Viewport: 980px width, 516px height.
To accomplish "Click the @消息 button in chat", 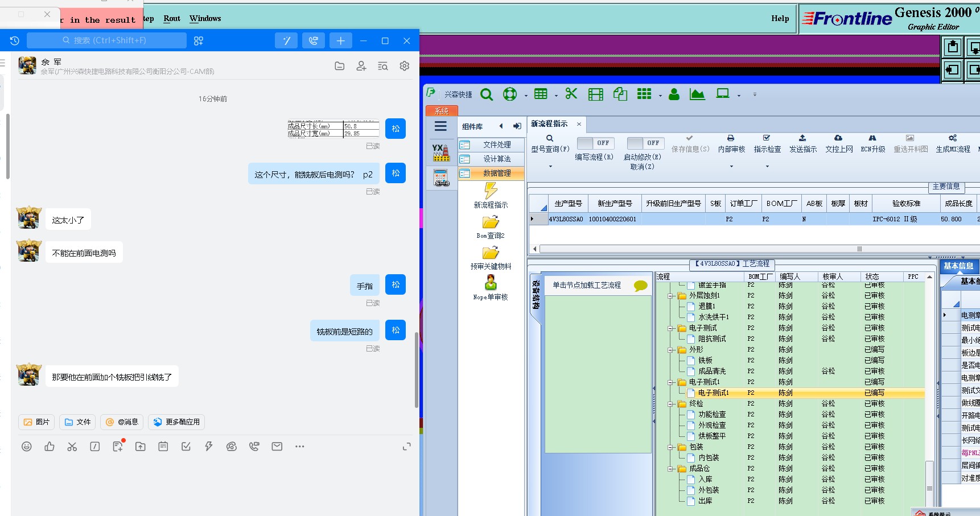I will pos(122,422).
